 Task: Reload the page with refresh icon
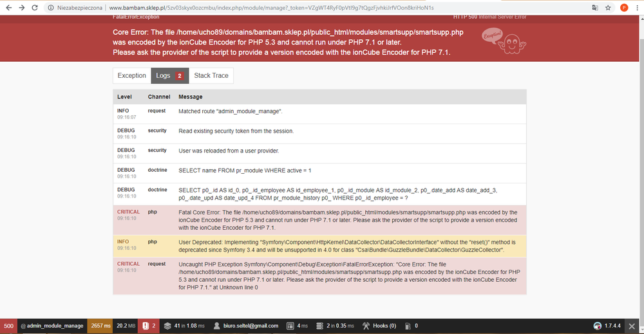pos(35,8)
